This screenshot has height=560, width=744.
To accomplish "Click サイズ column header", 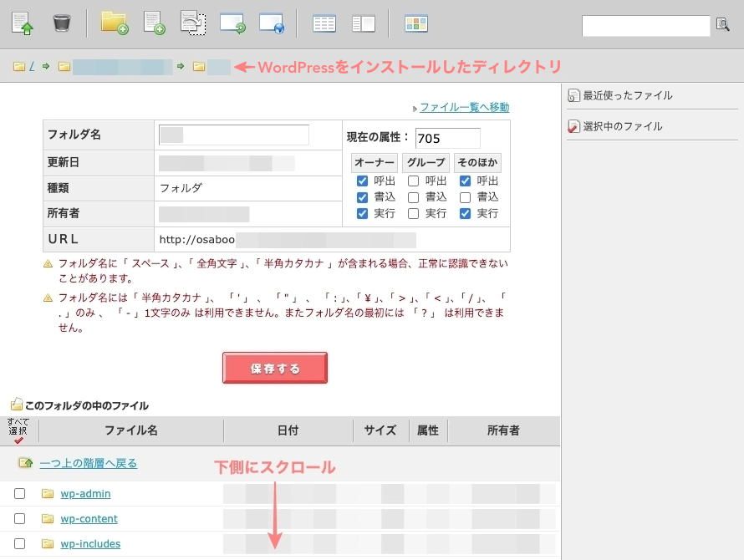I will (x=380, y=430).
